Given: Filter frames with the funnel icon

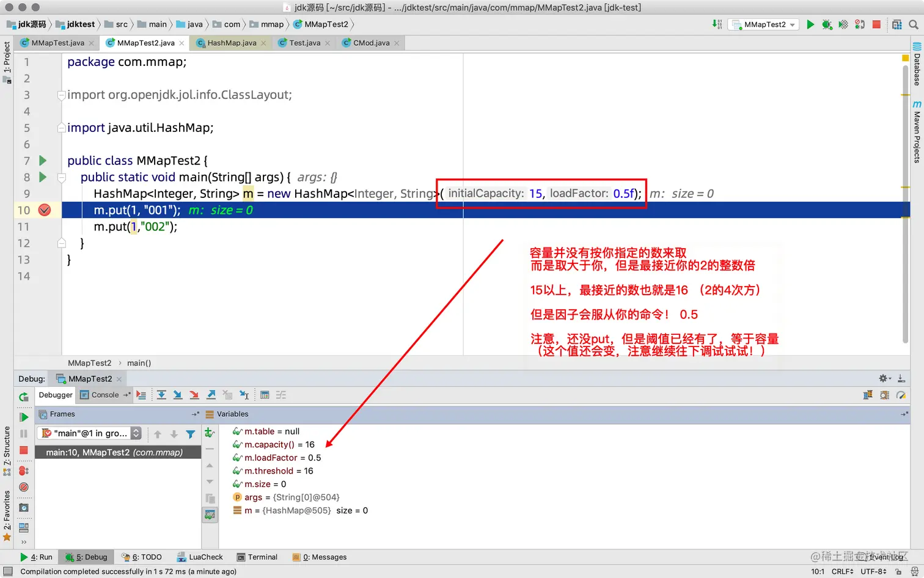Looking at the screenshot, I should pyautogui.click(x=191, y=434).
